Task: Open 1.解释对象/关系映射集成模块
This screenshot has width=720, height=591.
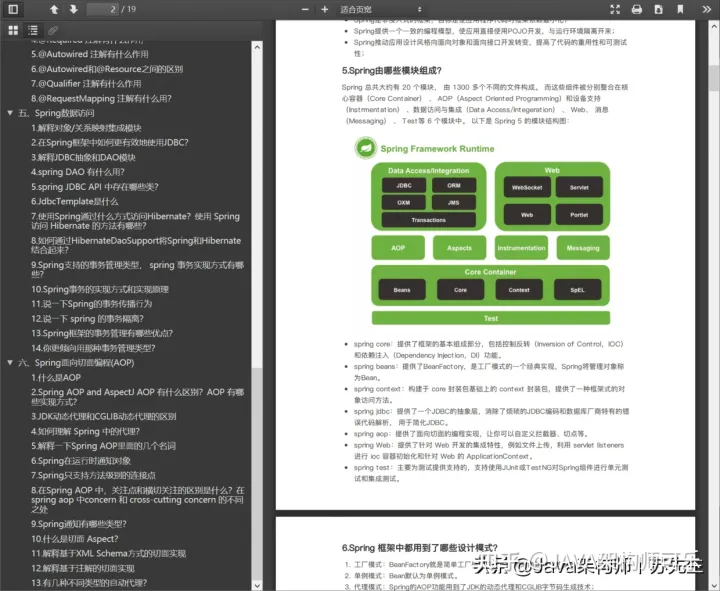Action: pyautogui.click(x=86, y=128)
